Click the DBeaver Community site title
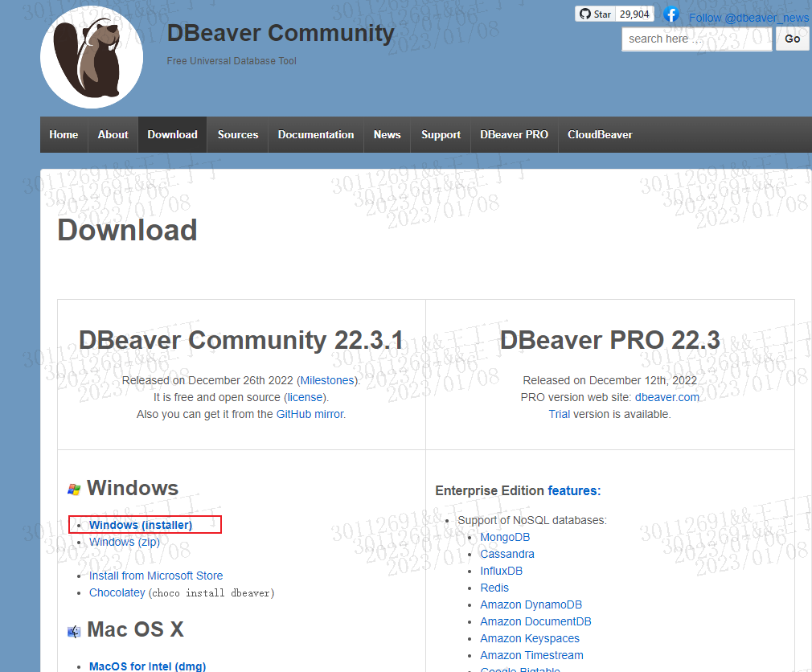The height and width of the screenshot is (672, 812). click(x=281, y=33)
